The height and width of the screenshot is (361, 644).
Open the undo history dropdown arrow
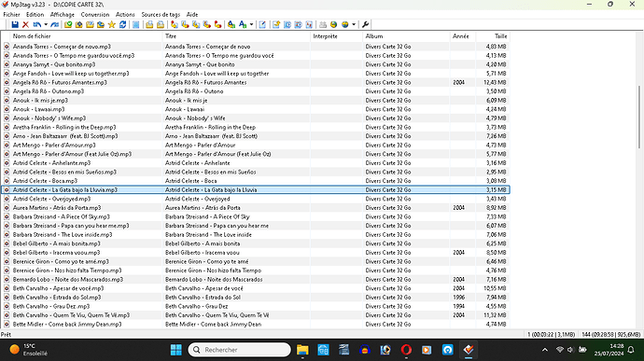(46, 24)
